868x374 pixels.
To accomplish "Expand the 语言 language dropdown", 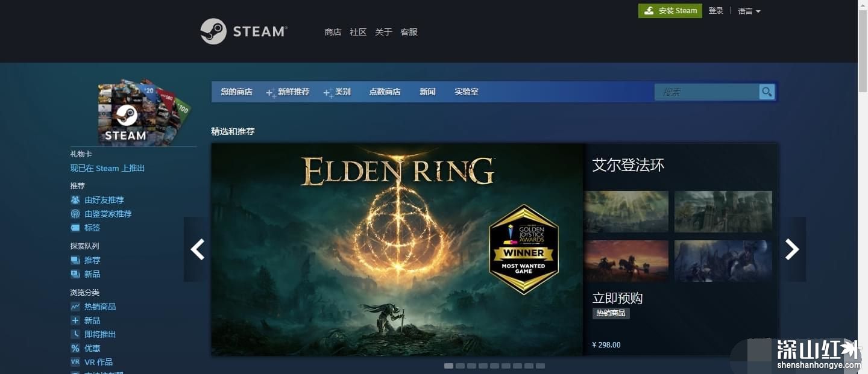I will (749, 11).
